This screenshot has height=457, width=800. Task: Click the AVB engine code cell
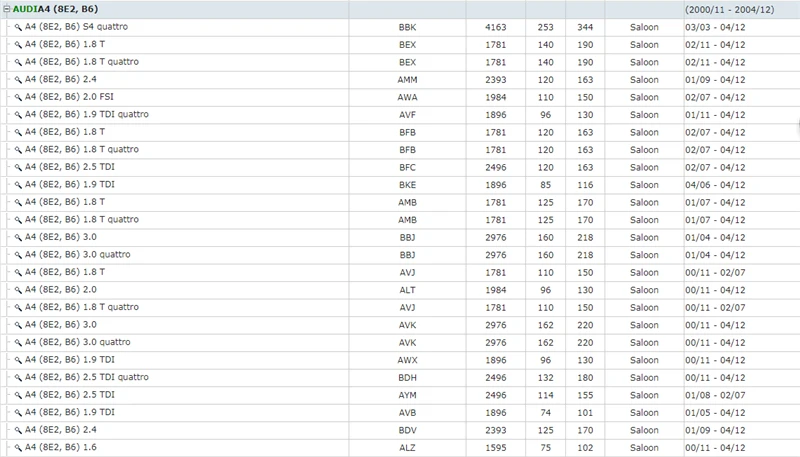407,413
